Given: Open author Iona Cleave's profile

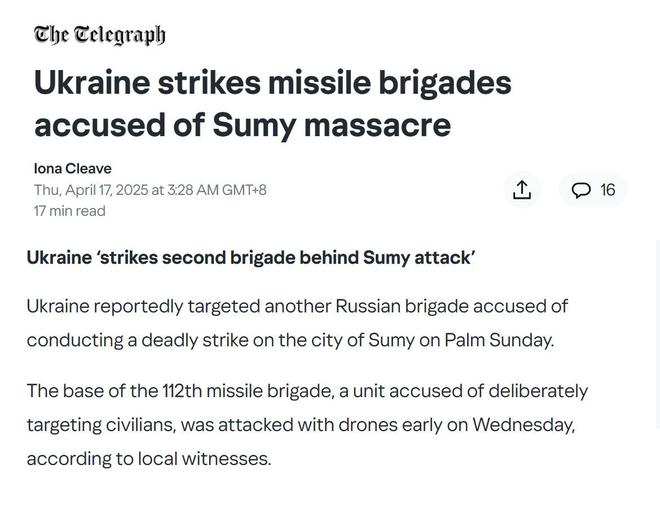Looking at the screenshot, I should [x=72, y=169].
